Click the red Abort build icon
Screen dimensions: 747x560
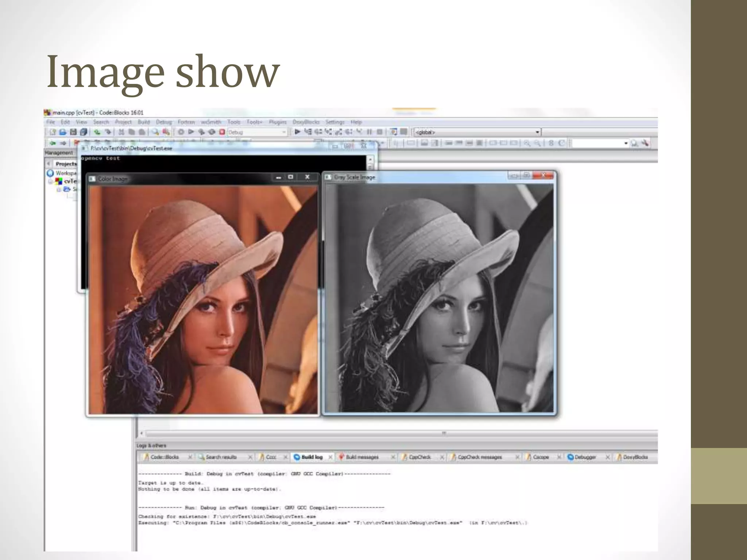[x=222, y=132]
